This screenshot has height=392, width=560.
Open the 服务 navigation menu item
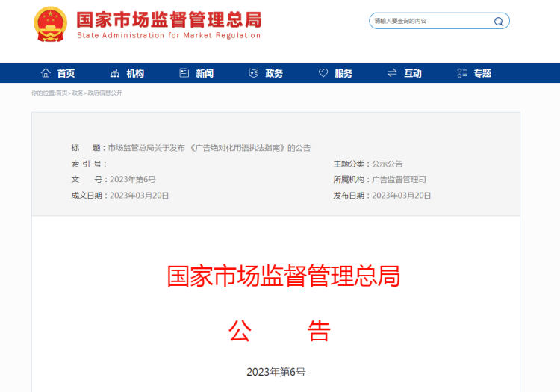click(x=343, y=73)
